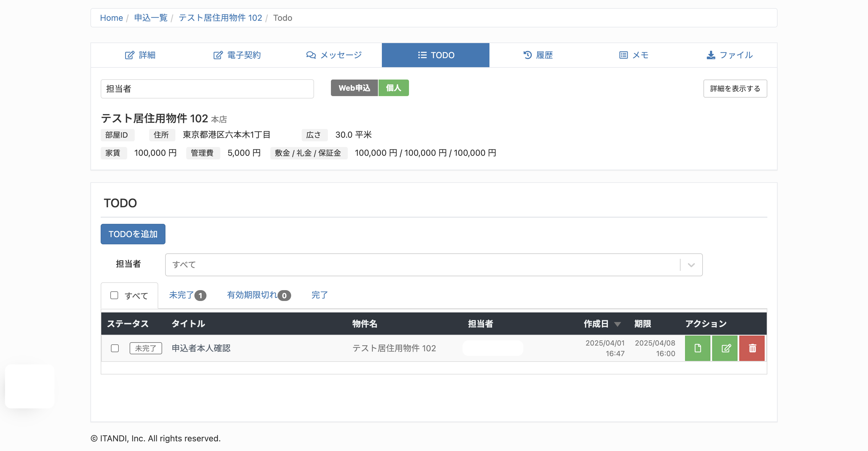Click the top 担当者 input field

click(207, 89)
